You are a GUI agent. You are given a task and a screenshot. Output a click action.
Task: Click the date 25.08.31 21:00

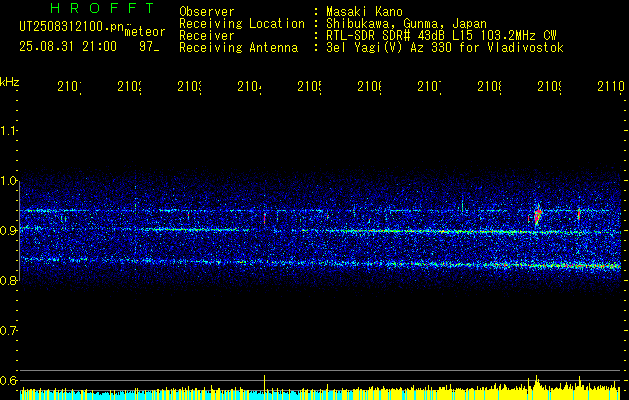click(x=68, y=47)
